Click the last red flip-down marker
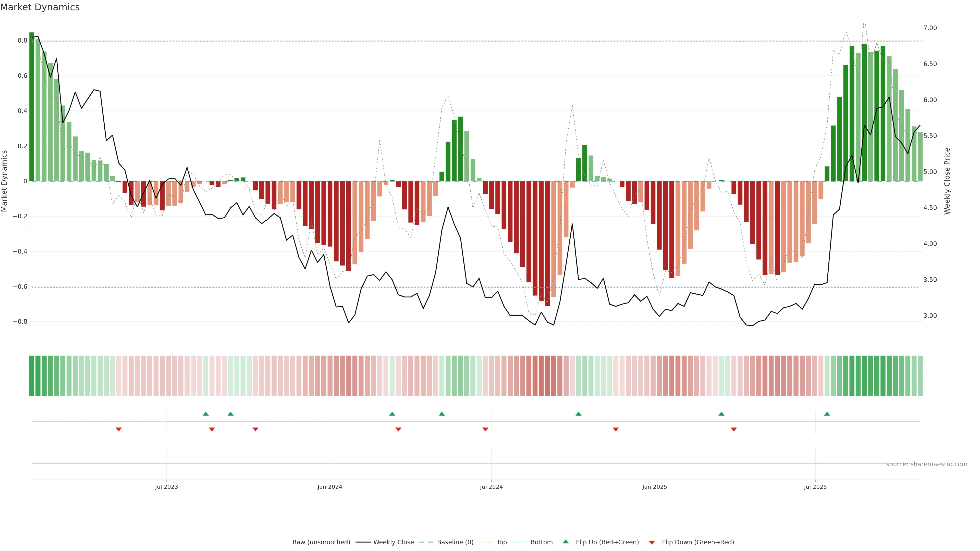Screen dimensions: 980x551 click(x=734, y=429)
